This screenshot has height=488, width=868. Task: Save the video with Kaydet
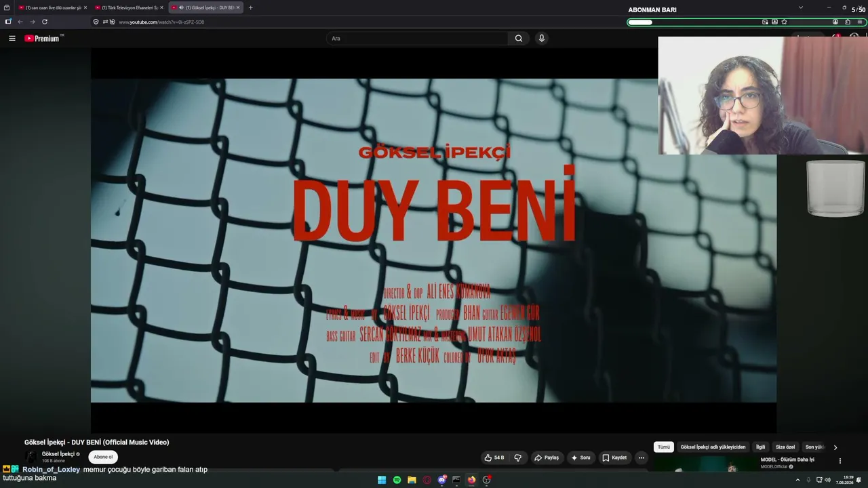[x=614, y=457]
